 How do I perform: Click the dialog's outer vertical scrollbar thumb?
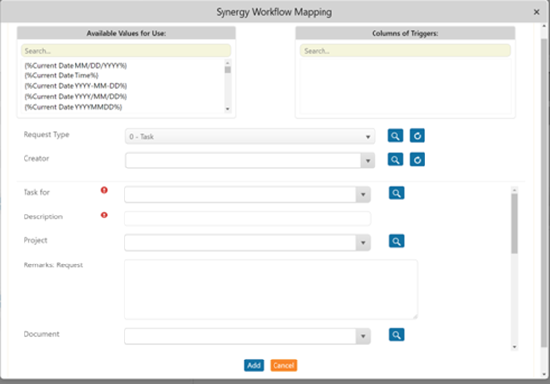(544, 193)
